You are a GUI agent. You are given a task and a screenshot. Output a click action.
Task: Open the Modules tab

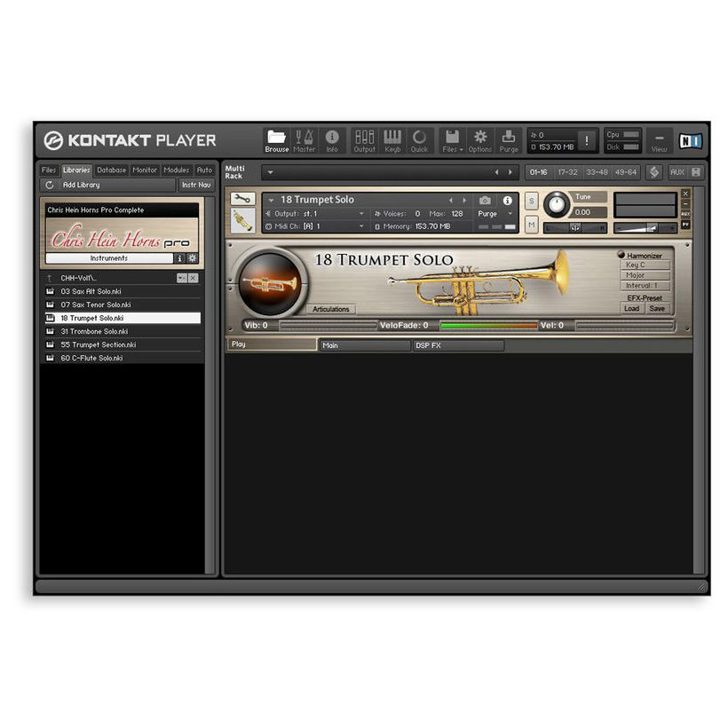pos(177,170)
